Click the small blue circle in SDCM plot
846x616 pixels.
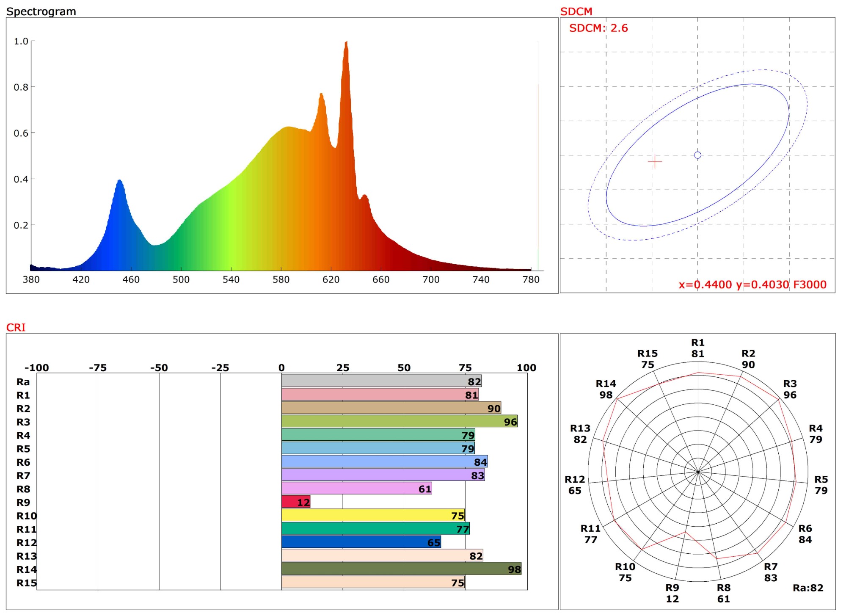point(697,155)
